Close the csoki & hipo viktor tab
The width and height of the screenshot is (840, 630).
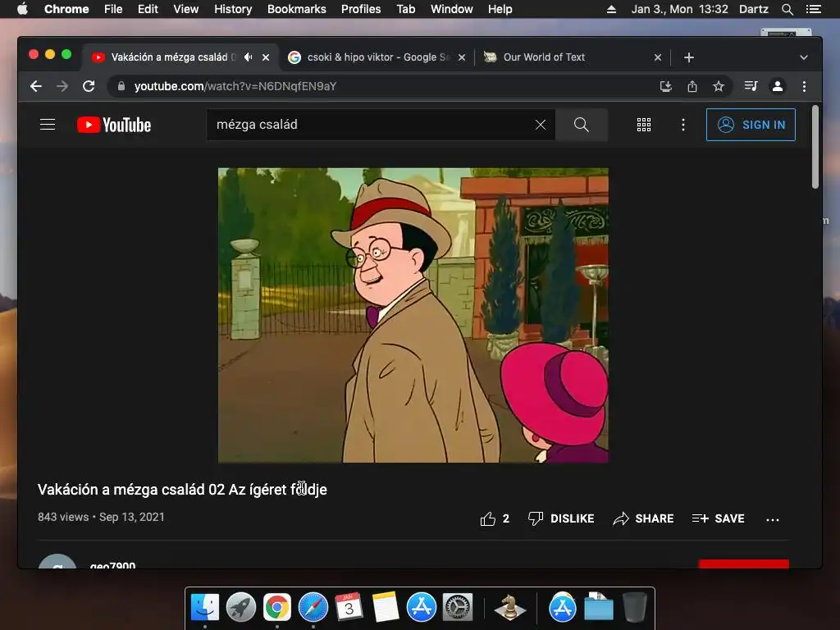pyautogui.click(x=462, y=57)
